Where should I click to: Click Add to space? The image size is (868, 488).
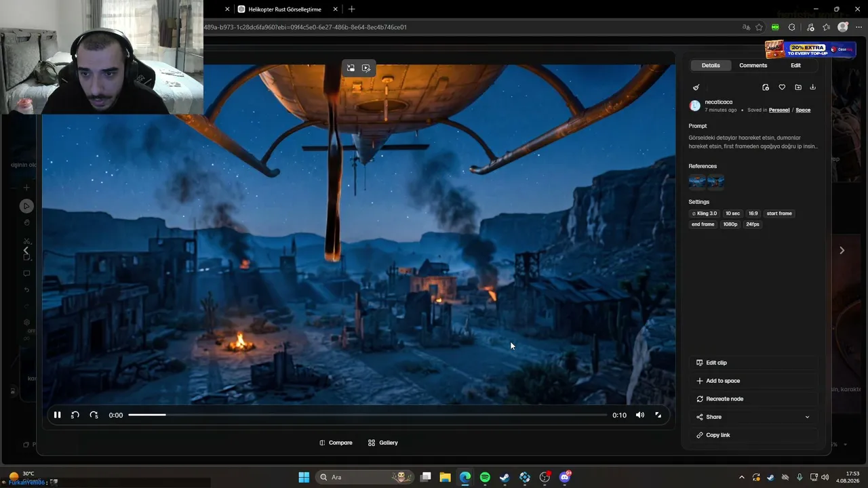pos(753,381)
